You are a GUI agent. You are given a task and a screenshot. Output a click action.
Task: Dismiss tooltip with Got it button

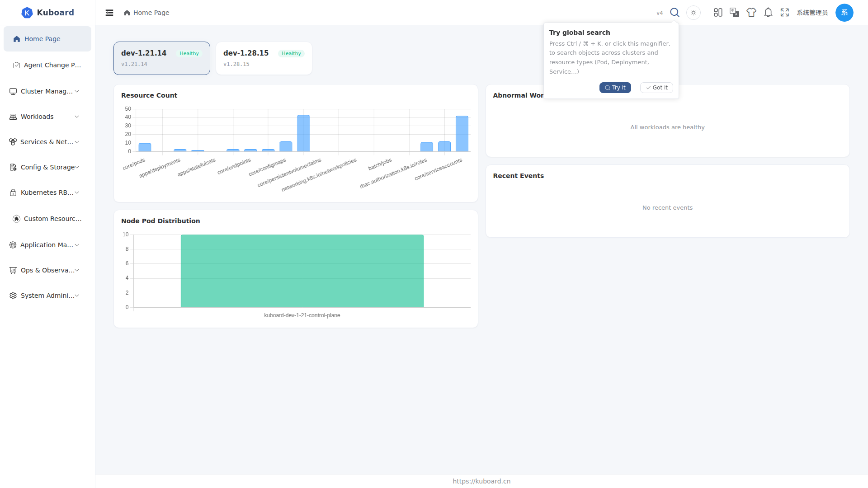656,88
